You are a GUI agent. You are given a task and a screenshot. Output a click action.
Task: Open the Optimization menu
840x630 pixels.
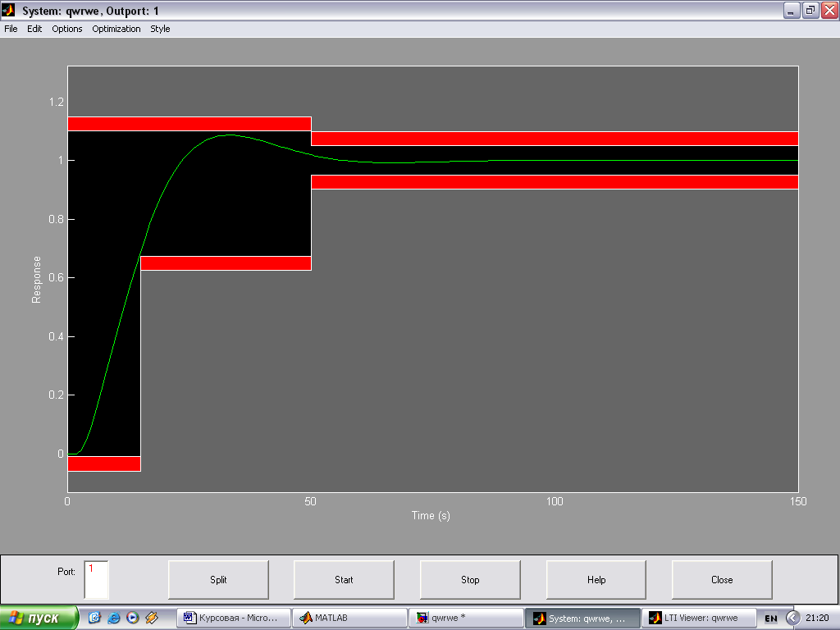116,29
